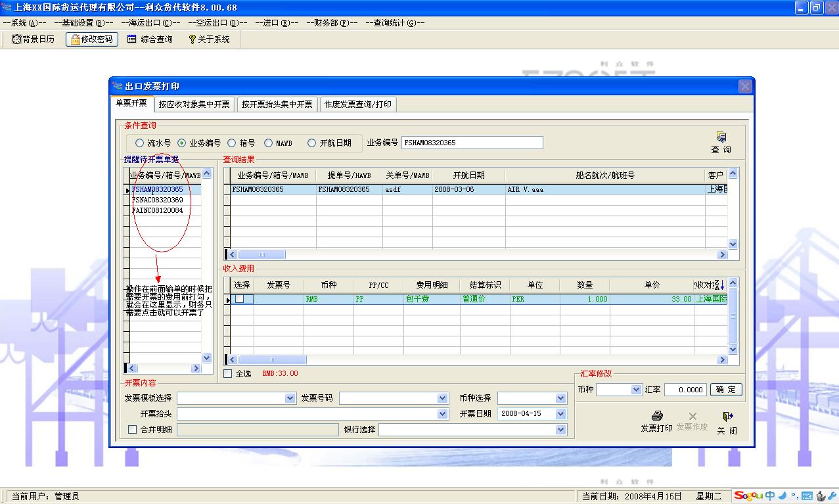
Task: Open the 基础设置(B) menu
Action: pyautogui.click(x=83, y=23)
